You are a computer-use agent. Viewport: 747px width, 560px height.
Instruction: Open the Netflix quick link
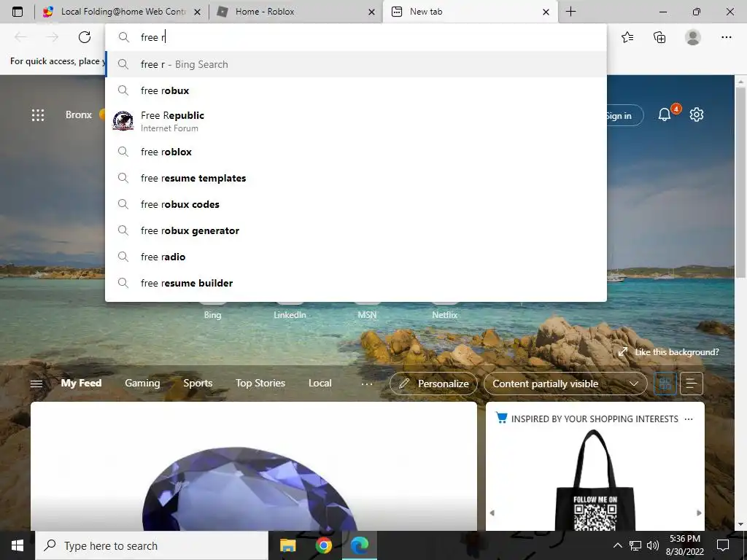(444, 315)
